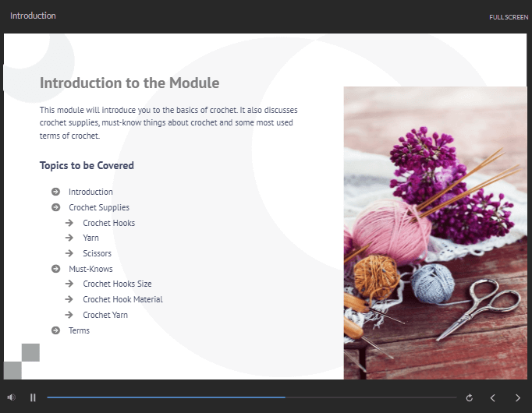Select the 'Crochet Supplies' topic item

point(99,207)
